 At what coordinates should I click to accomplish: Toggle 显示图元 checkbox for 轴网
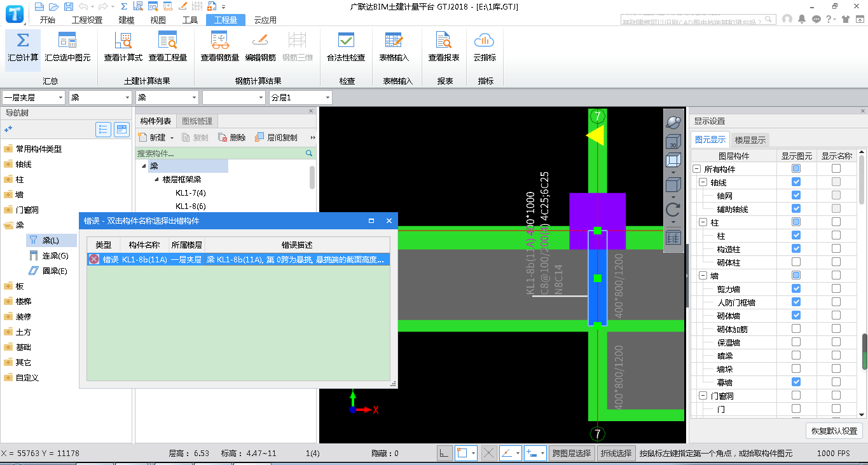[x=796, y=196]
